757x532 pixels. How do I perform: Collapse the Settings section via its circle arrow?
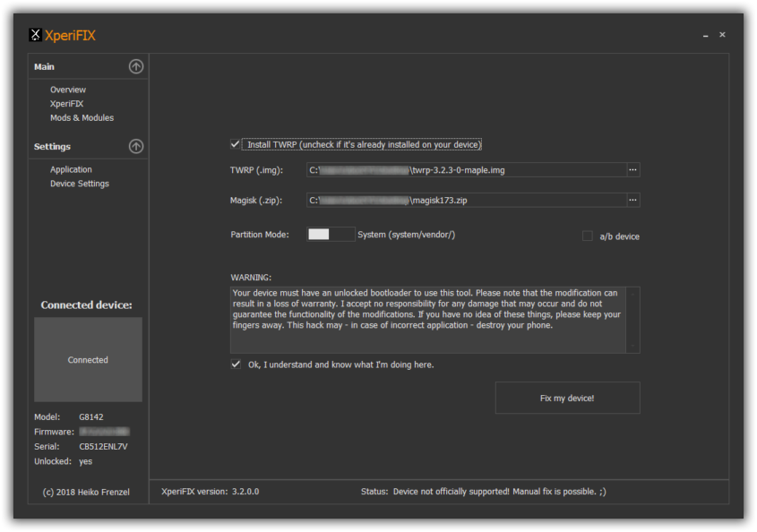click(x=136, y=146)
